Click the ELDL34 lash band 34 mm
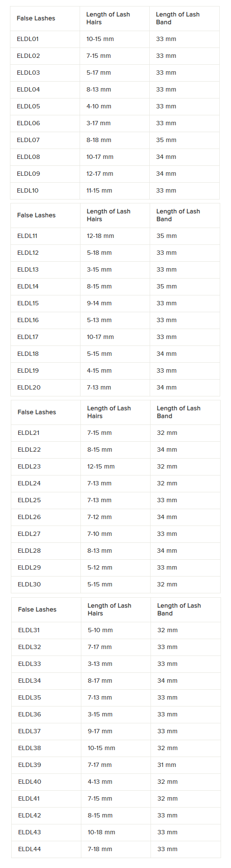The height and width of the screenshot is (868, 231). coord(167,681)
